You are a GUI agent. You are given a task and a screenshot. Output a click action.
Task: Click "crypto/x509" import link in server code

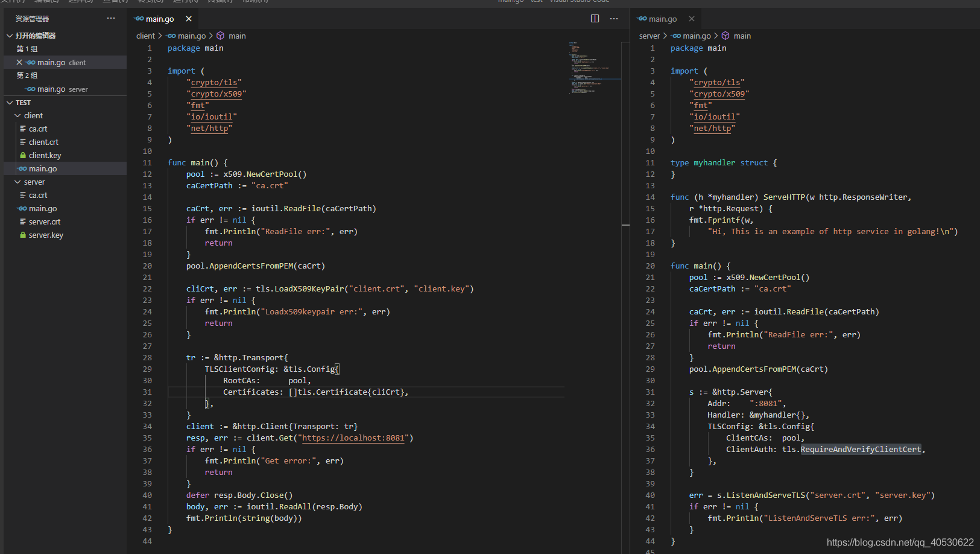719,94
